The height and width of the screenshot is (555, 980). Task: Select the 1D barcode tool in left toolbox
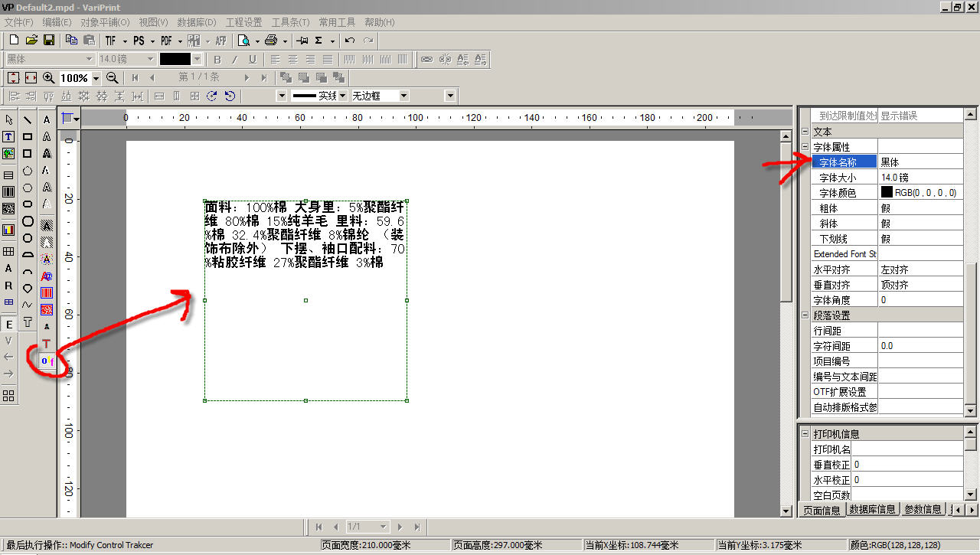[x=8, y=191]
